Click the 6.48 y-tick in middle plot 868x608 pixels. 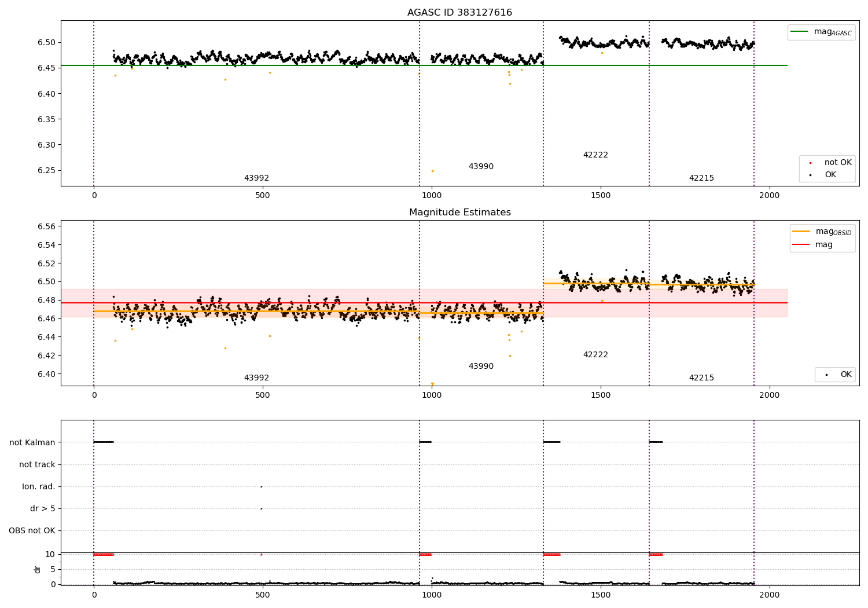46,301
